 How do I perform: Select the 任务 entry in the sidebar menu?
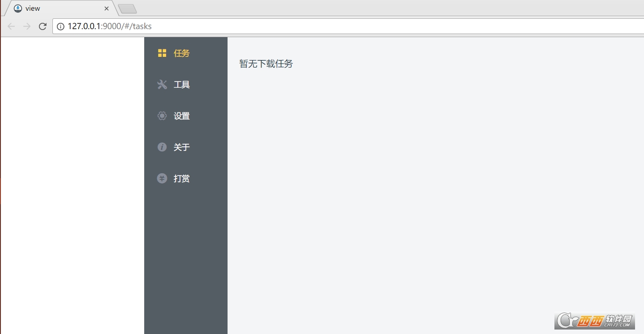[181, 53]
